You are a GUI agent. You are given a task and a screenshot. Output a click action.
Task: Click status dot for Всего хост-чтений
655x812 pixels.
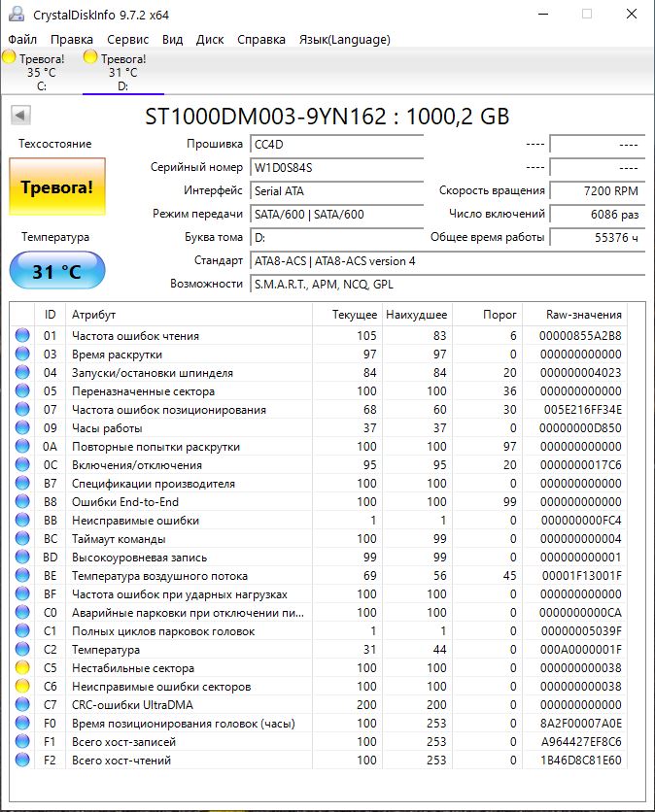pyautogui.click(x=22, y=760)
